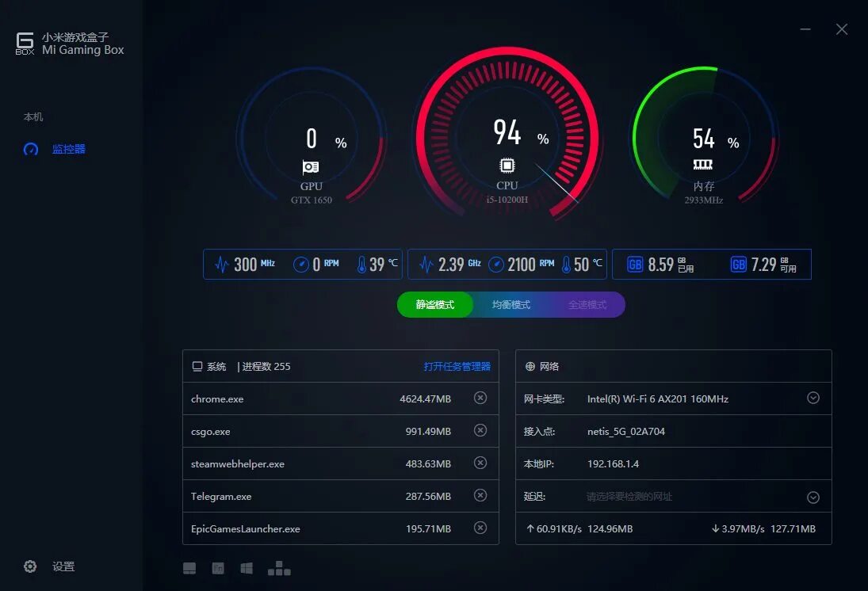Toggle the Fn key lock icon
Screen dimensions: 868x591
point(218,568)
